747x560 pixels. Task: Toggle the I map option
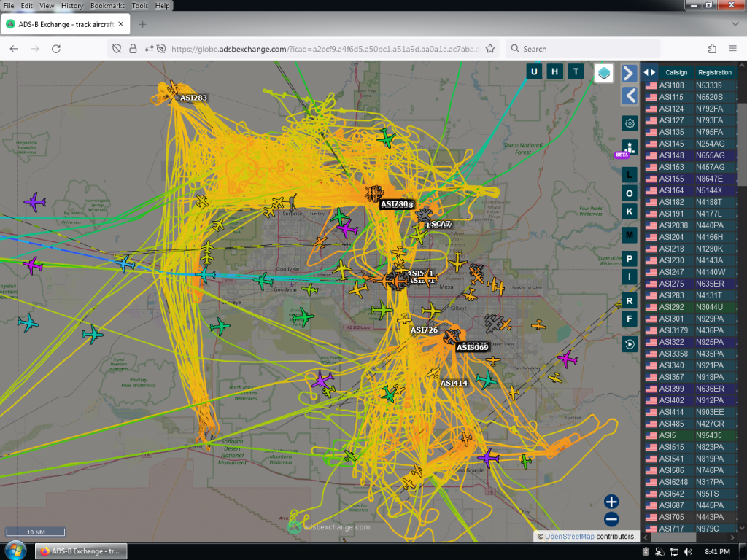click(x=630, y=276)
